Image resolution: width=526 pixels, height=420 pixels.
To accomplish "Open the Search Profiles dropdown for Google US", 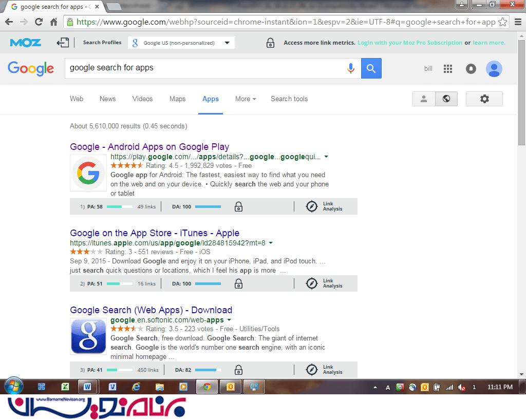I will coord(181,43).
